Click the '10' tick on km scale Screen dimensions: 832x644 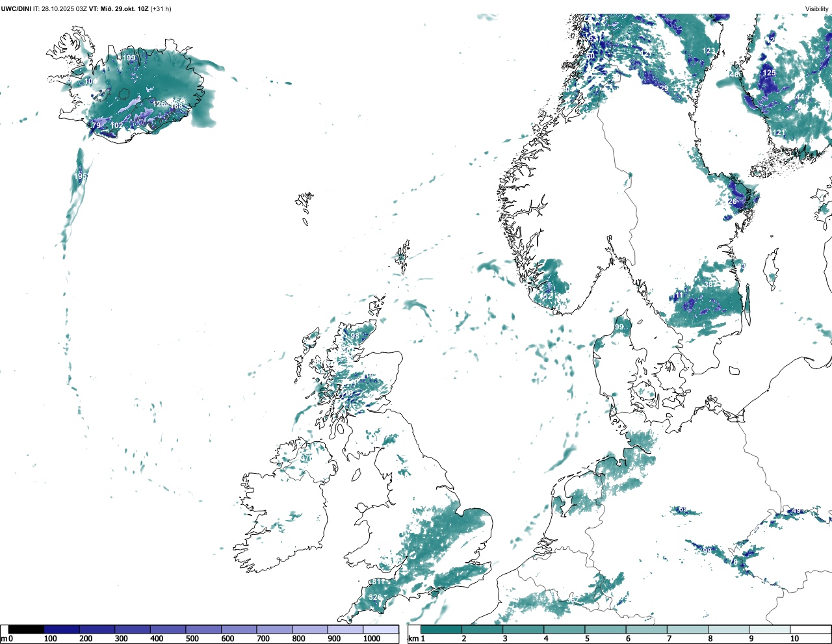(794, 639)
